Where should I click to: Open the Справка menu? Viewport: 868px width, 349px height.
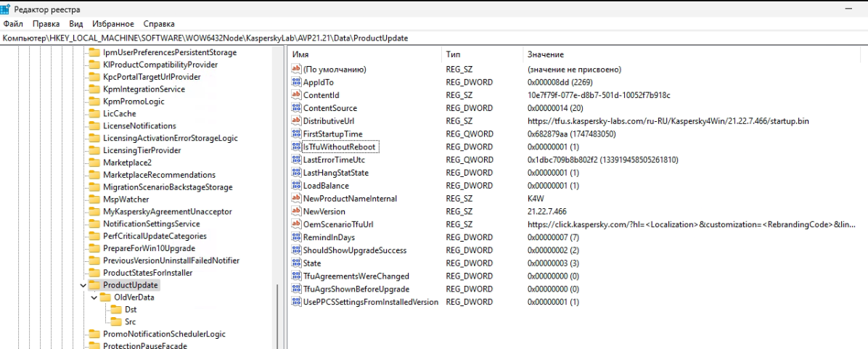tap(159, 24)
